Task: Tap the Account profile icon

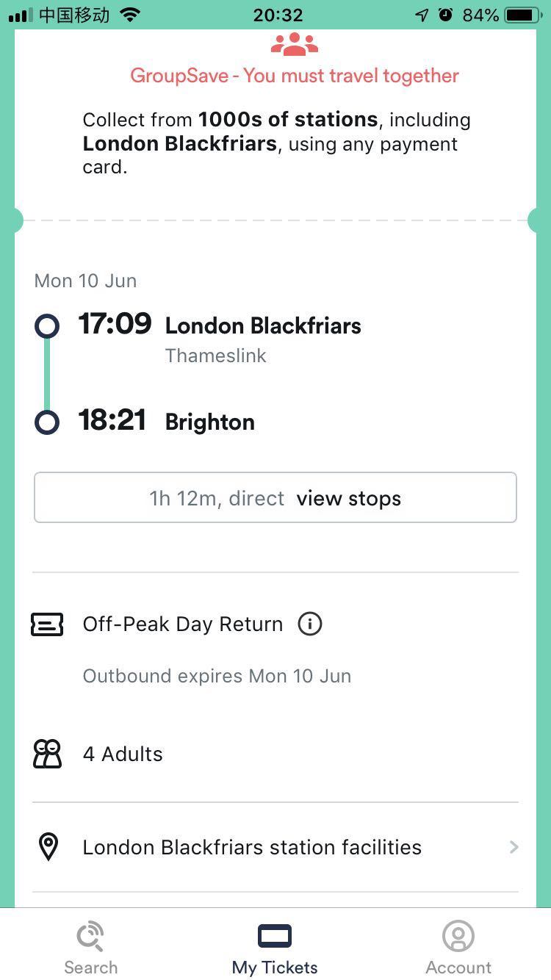Action: point(458,936)
